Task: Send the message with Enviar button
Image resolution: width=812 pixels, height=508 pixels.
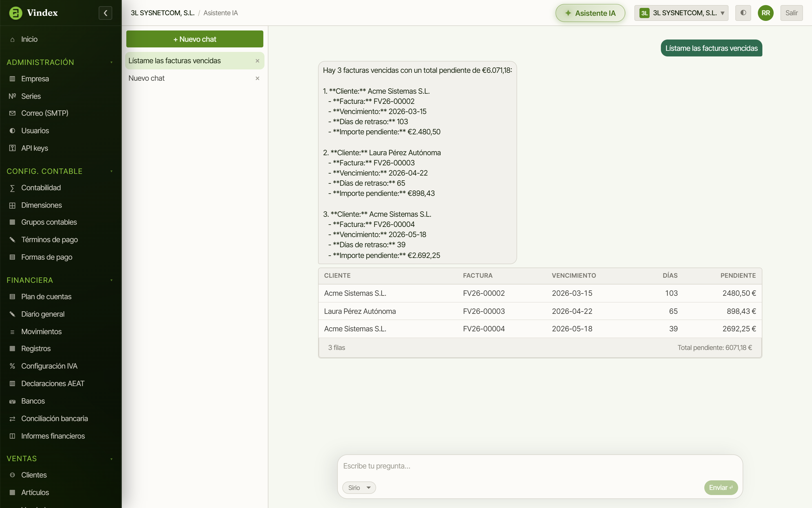Action: [x=721, y=487]
